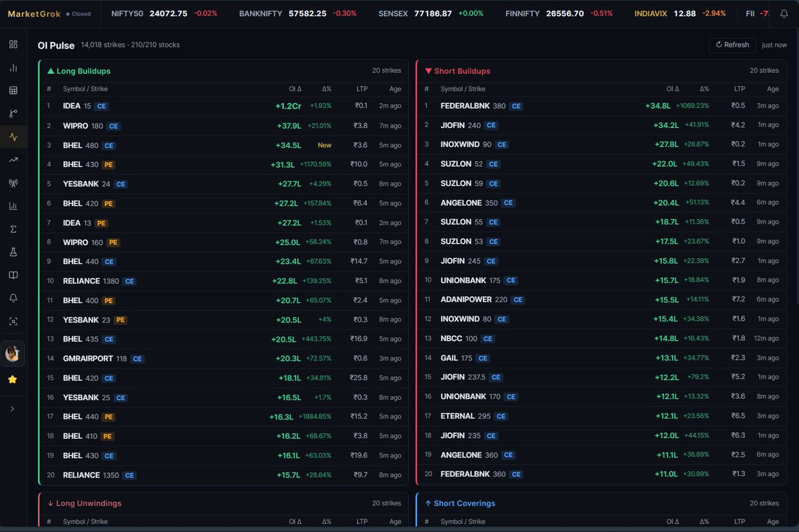
Task: Select the ADANIPOWER 220 CE row
Action: pyautogui.click(x=601, y=300)
